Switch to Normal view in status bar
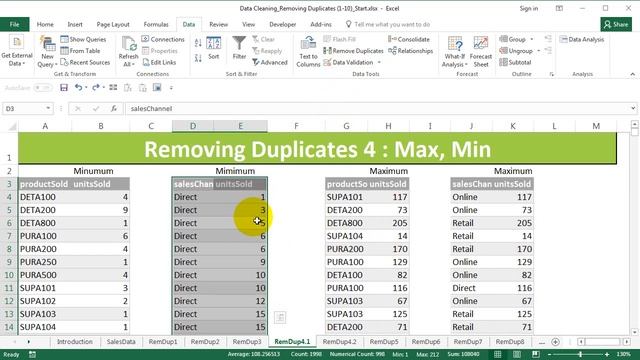 click(x=498, y=354)
